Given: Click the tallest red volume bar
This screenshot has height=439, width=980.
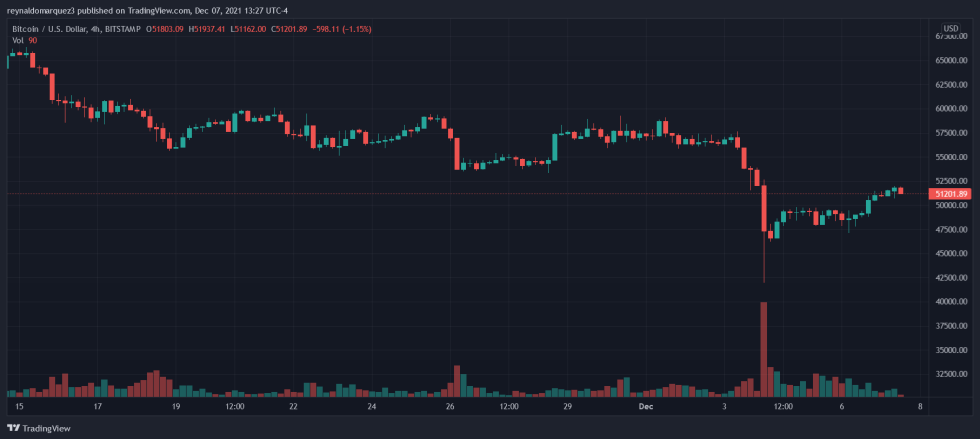Looking at the screenshot, I should coord(763,349).
